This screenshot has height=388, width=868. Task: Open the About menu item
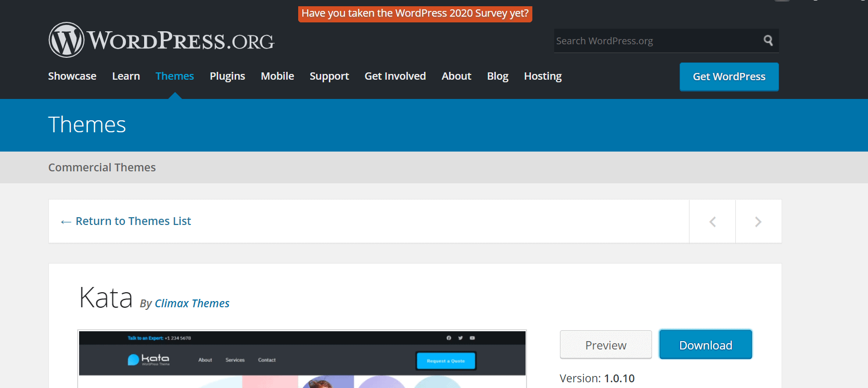[x=456, y=76]
